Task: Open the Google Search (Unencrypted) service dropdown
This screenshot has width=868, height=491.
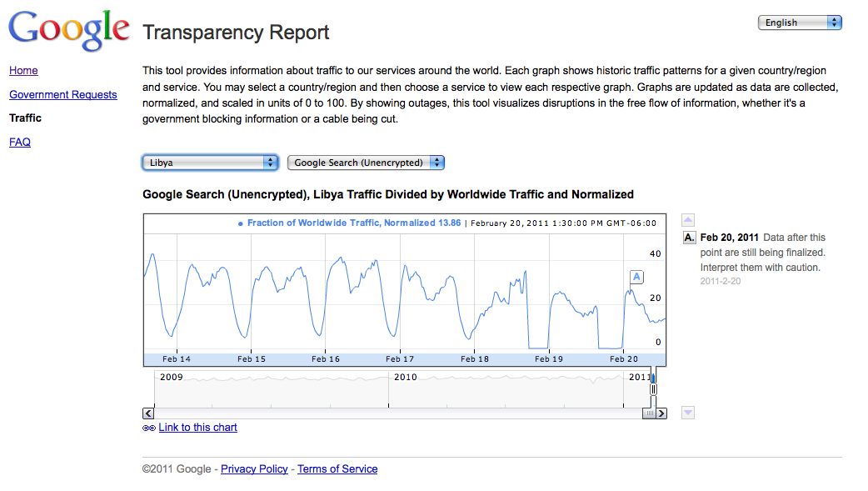Action: pos(366,163)
